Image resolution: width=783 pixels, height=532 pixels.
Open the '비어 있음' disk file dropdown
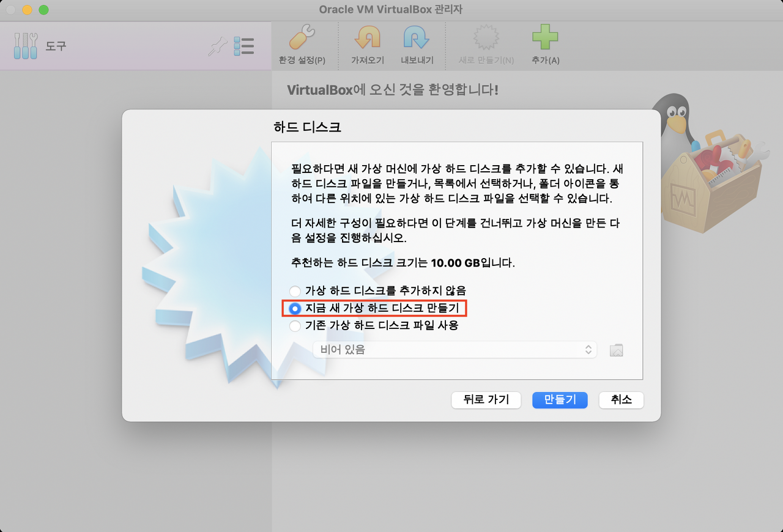coord(455,350)
